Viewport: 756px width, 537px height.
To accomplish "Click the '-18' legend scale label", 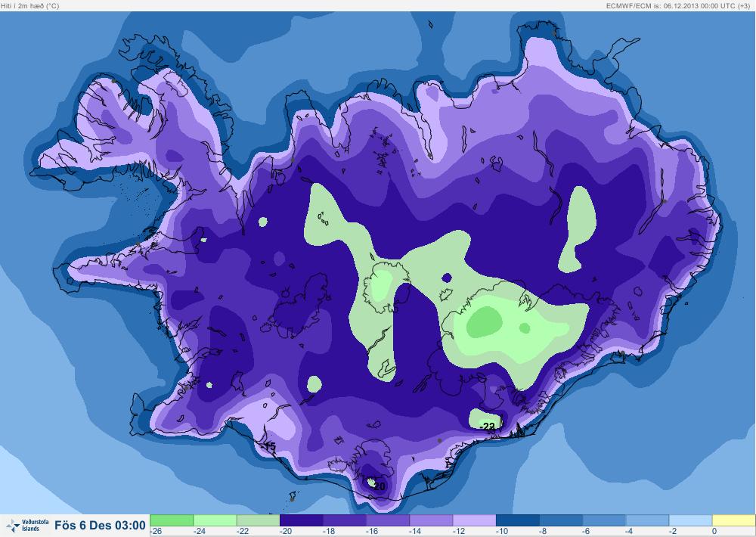I will click(x=329, y=531).
